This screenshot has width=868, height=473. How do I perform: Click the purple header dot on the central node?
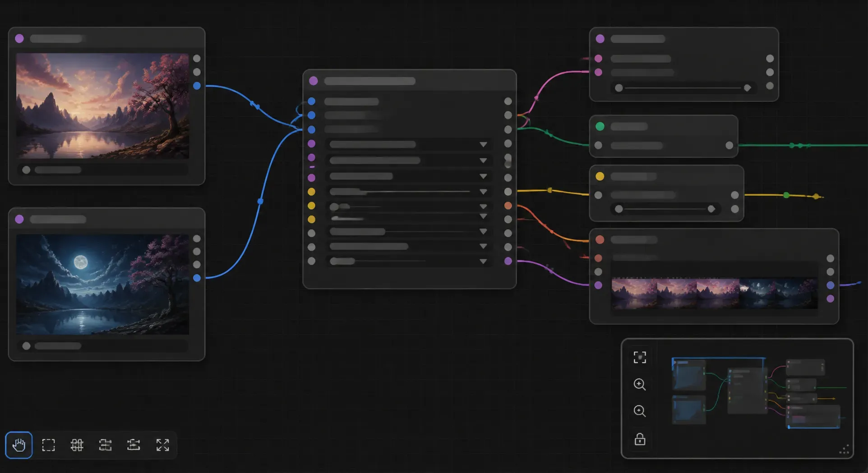click(x=314, y=81)
